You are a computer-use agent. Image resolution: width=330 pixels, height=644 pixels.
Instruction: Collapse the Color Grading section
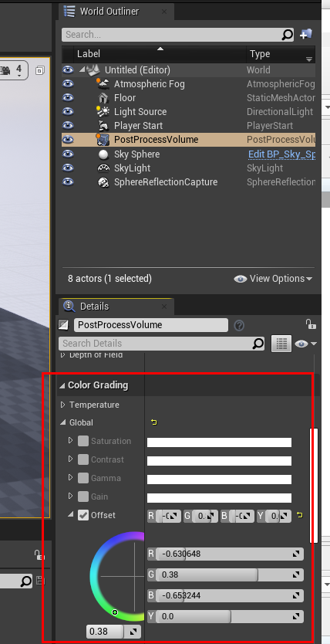(62, 385)
